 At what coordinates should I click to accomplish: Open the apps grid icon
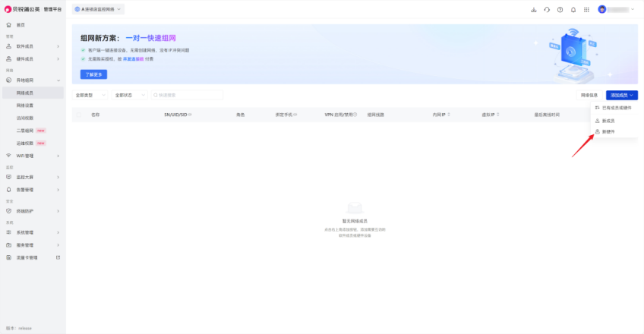586,9
